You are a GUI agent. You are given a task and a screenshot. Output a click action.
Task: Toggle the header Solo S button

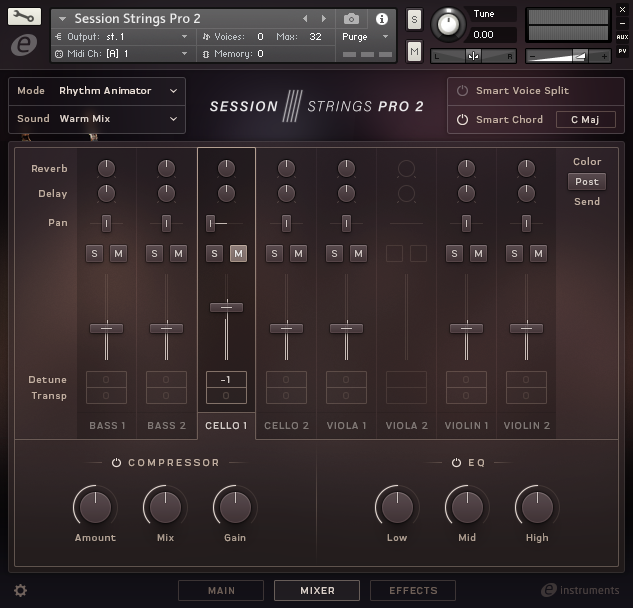[414, 19]
